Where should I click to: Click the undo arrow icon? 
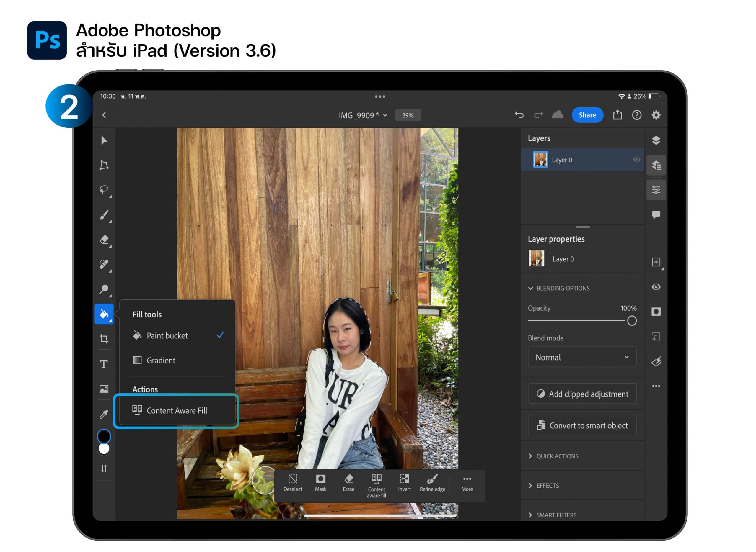(x=519, y=115)
